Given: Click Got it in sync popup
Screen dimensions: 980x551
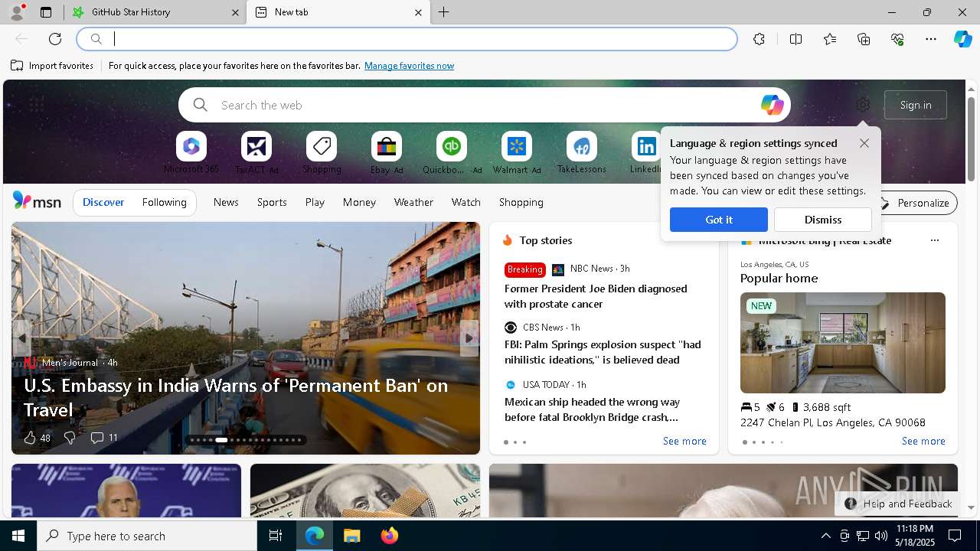Looking at the screenshot, I should coord(719,220).
